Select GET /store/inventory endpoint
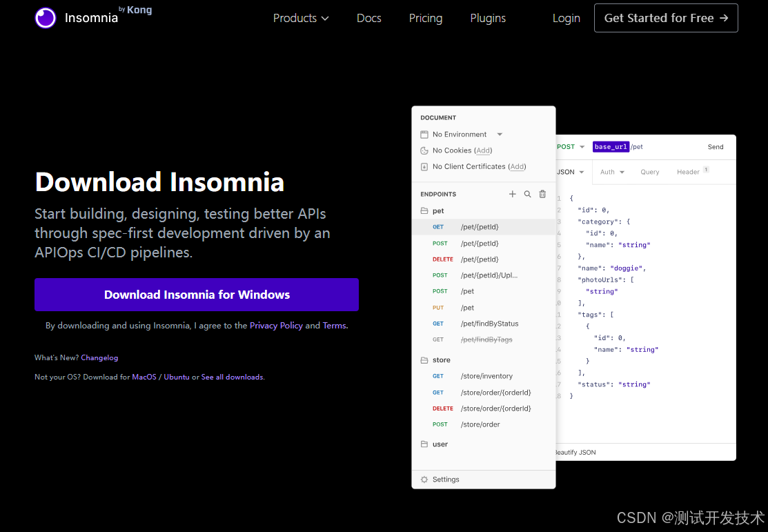 click(x=484, y=376)
